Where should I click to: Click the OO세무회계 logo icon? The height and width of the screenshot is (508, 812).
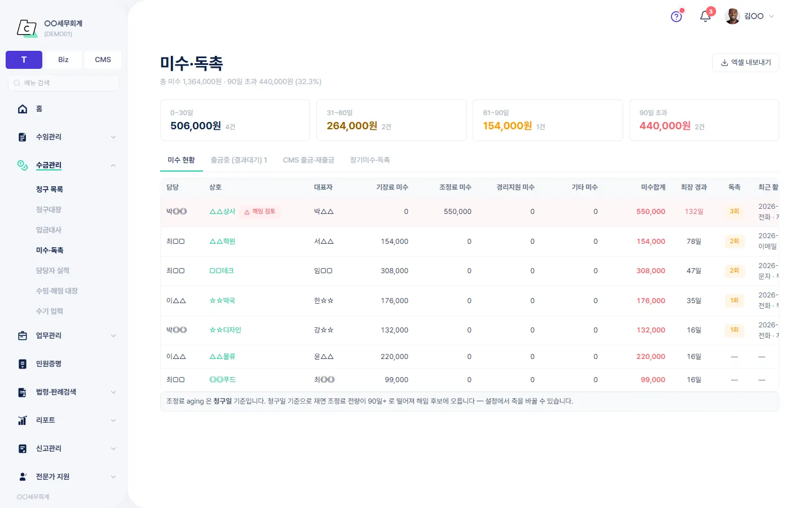[x=27, y=28]
